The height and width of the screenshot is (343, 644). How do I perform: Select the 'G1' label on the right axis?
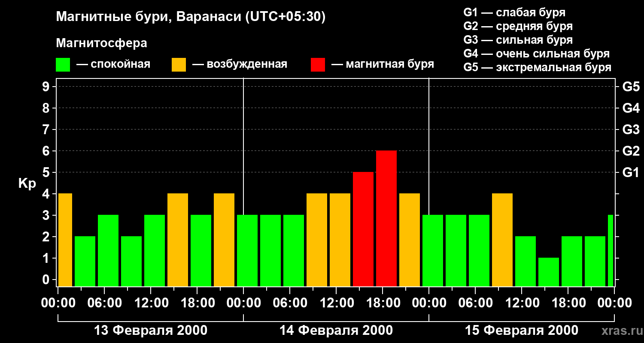(631, 173)
